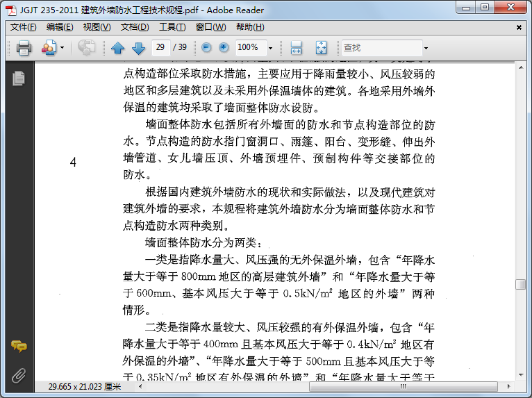The width and height of the screenshot is (532, 398).
Task: Toggle the Comments panel in sidebar
Action: (x=19, y=346)
